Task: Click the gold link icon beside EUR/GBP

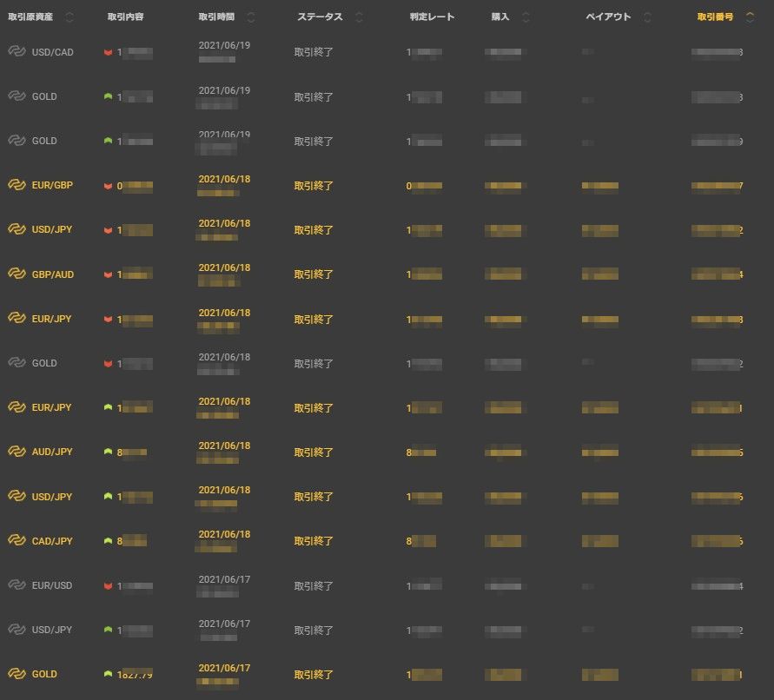Action: [17, 186]
